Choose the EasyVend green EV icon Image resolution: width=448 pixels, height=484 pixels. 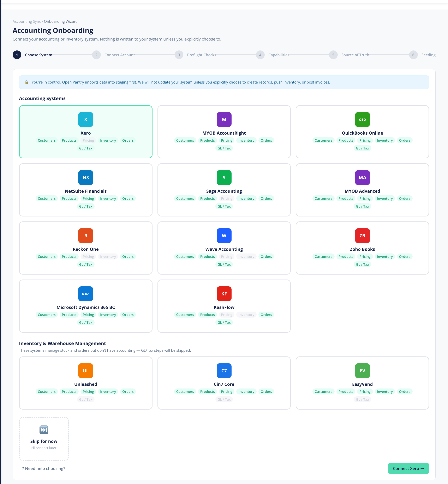[362, 371]
